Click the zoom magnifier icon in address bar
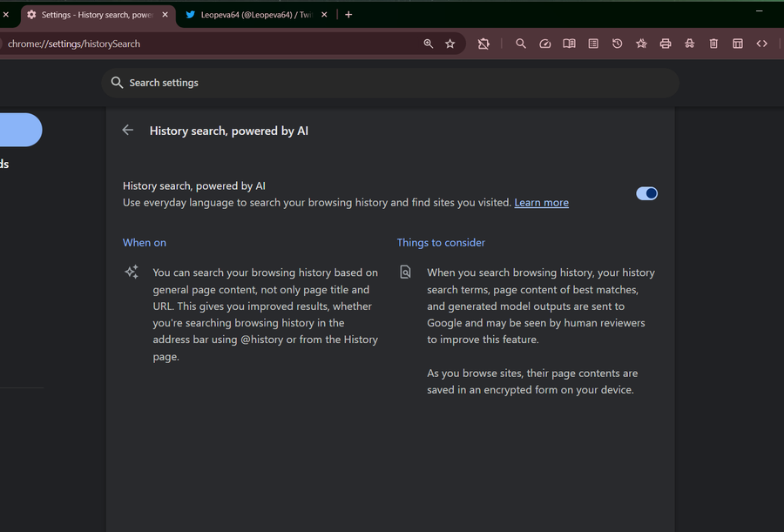The image size is (784, 532). (428, 44)
